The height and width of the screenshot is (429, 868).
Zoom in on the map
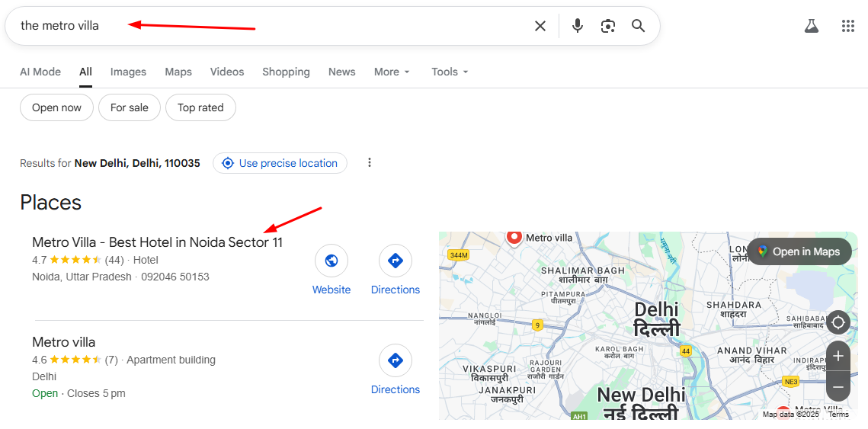[838, 356]
